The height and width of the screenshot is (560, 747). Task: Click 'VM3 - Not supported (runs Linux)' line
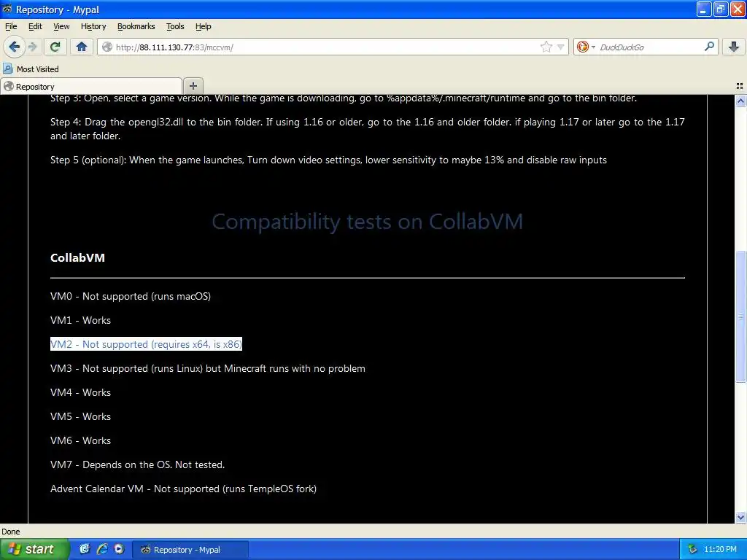click(x=208, y=368)
